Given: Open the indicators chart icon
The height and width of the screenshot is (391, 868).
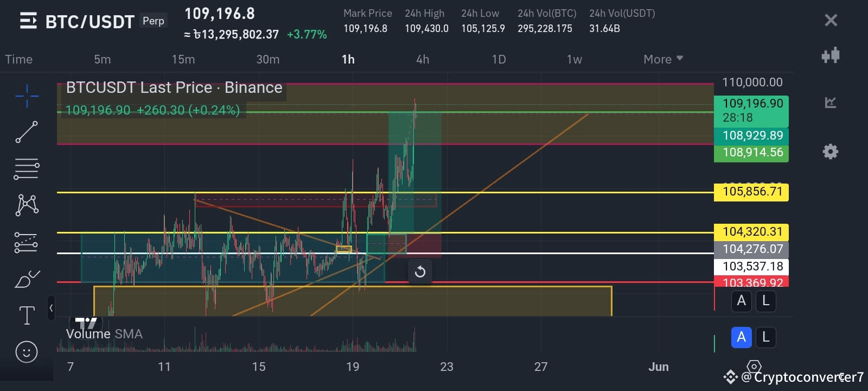Looking at the screenshot, I should pos(831,102).
